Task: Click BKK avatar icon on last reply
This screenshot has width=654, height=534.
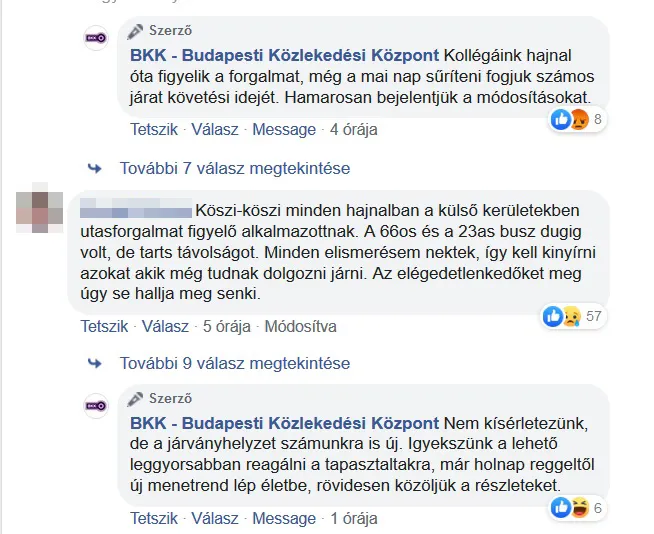Action: tap(96, 406)
